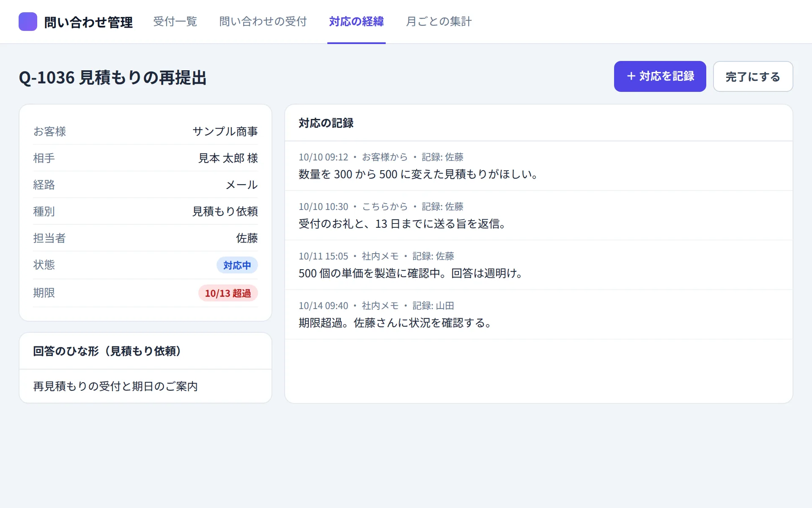Click the 期限 field label
Screen dimensions: 812x508
pos(44,293)
